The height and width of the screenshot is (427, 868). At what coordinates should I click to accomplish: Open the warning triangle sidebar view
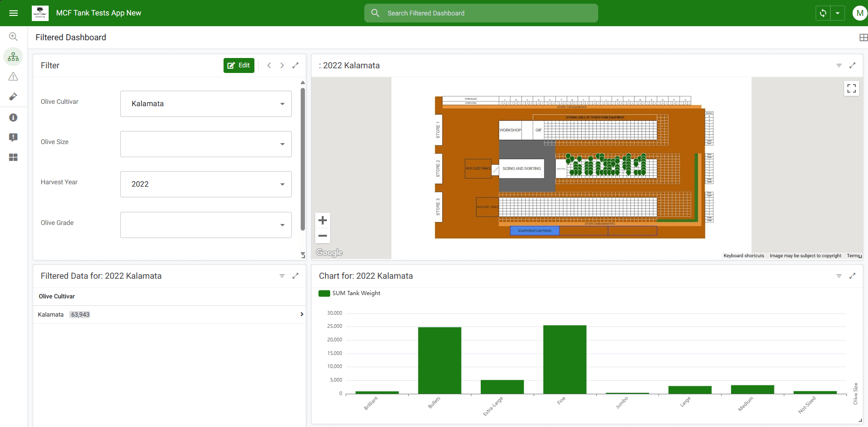coord(14,77)
